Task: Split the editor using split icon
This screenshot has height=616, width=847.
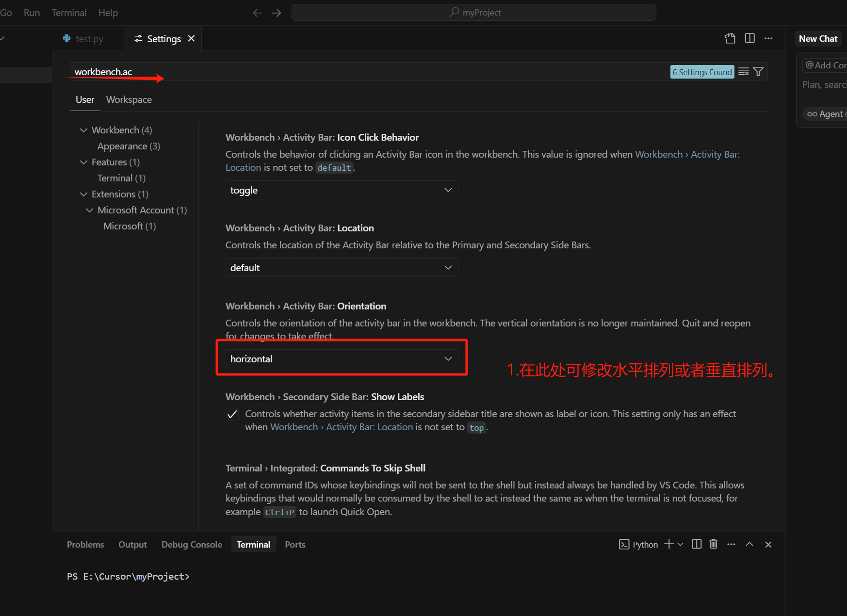Action: click(x=749, y=38)
